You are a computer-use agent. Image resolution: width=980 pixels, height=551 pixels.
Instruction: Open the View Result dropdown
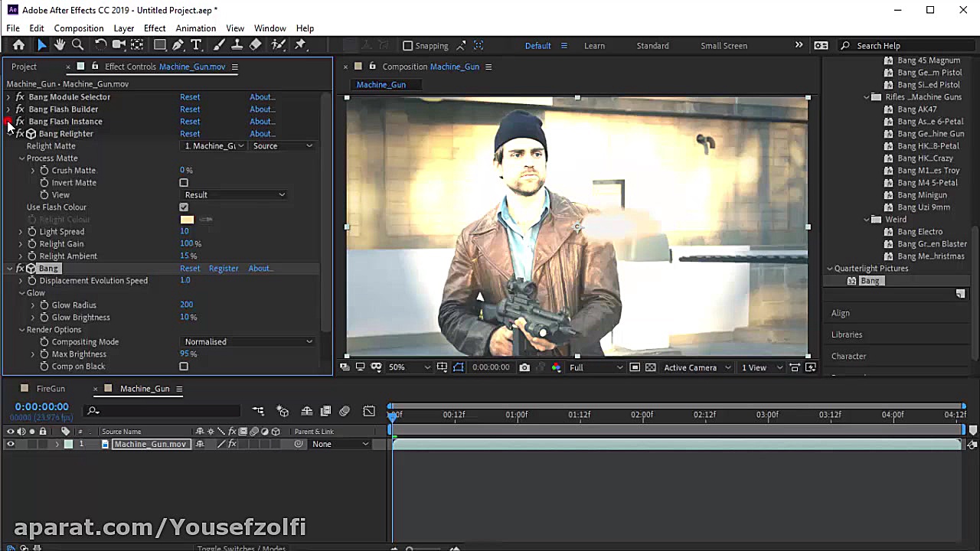(x=234, y=195)
